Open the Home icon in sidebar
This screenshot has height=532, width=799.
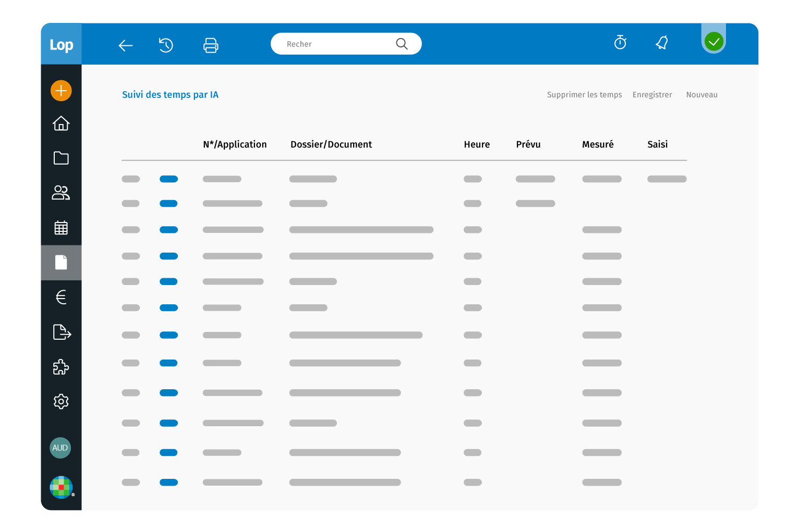(x=61, y=123)
